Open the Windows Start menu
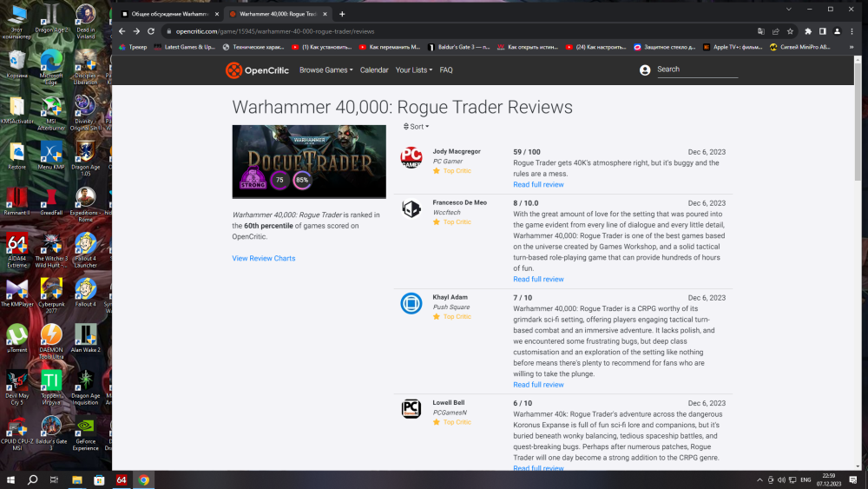Viewport: 868px width, 489px height. [x=10, y=479]
